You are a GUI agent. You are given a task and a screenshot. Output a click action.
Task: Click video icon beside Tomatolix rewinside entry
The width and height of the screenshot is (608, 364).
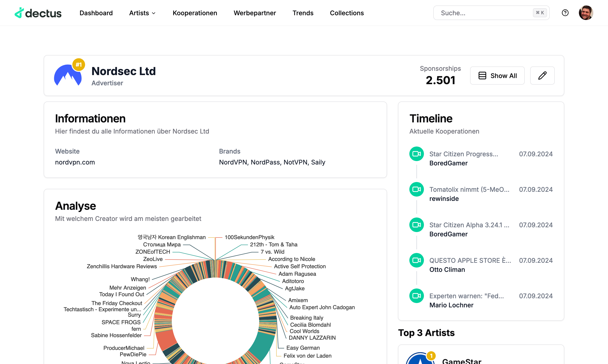[x=416, y=189]
